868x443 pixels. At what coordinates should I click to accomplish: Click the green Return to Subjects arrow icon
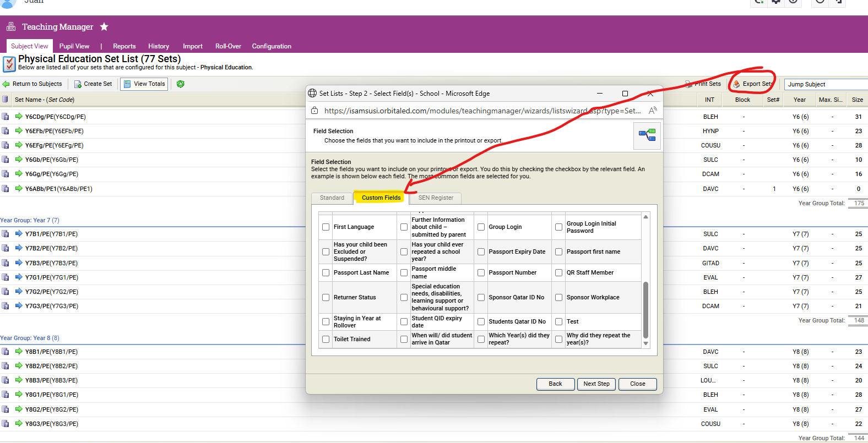click(6, 84)
